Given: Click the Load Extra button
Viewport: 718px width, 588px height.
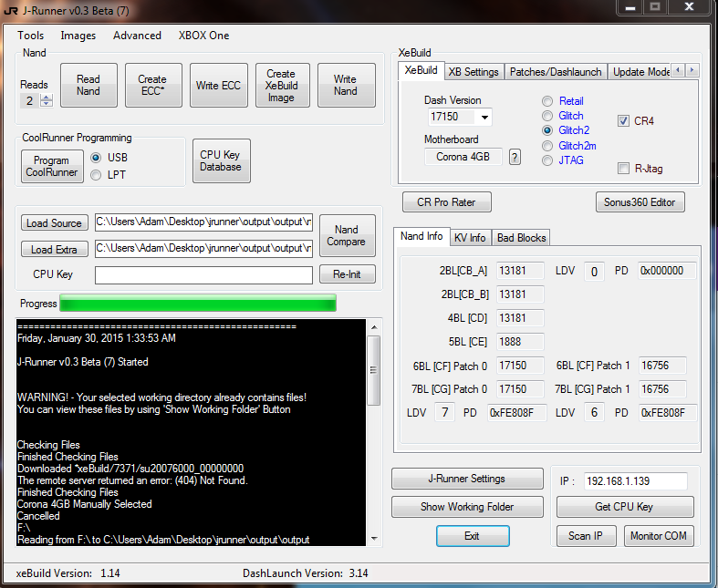Looking at the screenshot, I should (x=54, y=250).
